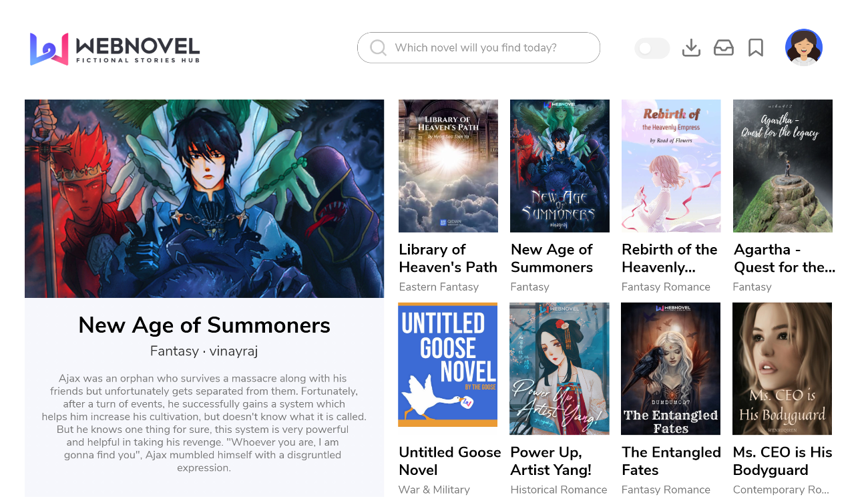Click the featured title New Age of Summoners
The height and width of the screenshot is (501, 868).
(x=204, y=325)
